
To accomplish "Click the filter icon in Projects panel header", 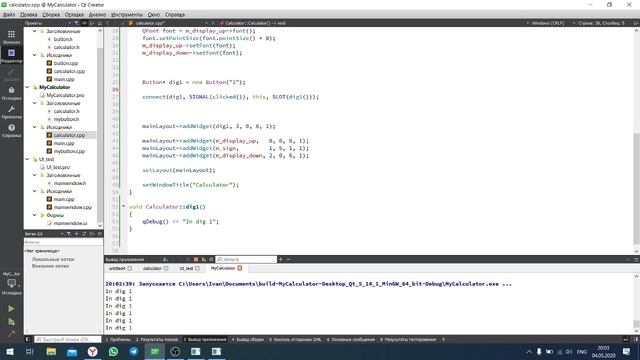I will (76, 23).
